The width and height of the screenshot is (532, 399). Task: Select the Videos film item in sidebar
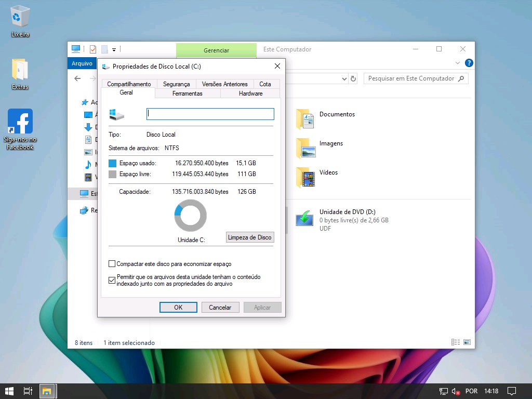[x=88, y=177]
